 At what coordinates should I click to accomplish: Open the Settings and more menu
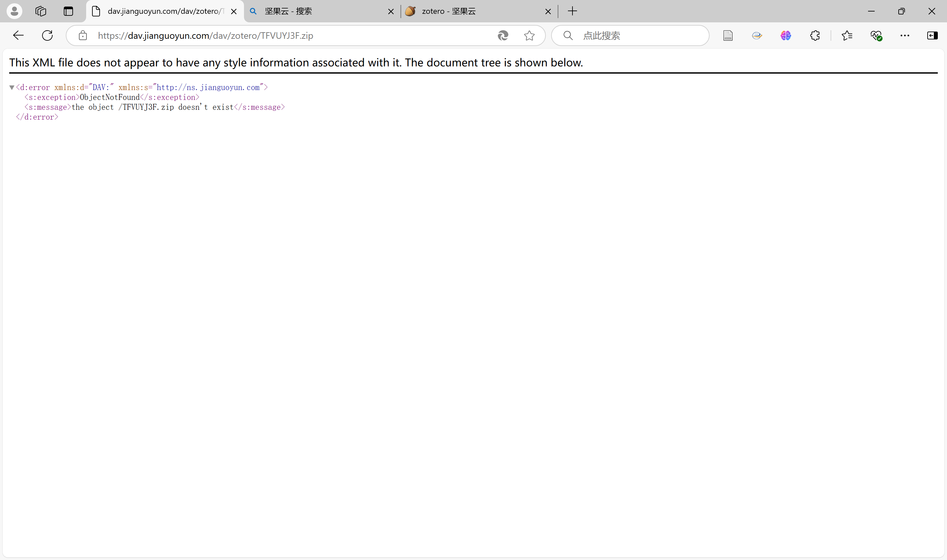point(905,35)
